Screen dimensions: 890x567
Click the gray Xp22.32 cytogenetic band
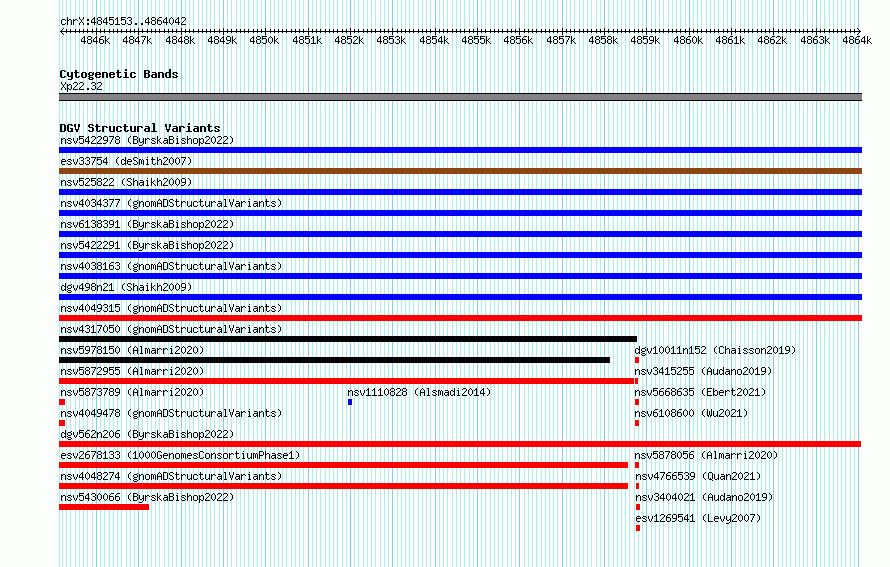pos(460,97)
